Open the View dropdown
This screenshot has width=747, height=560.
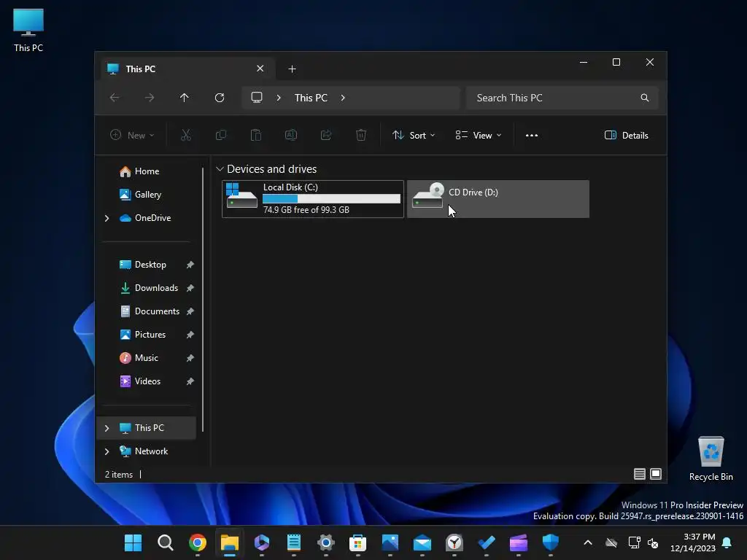point(479,135)
